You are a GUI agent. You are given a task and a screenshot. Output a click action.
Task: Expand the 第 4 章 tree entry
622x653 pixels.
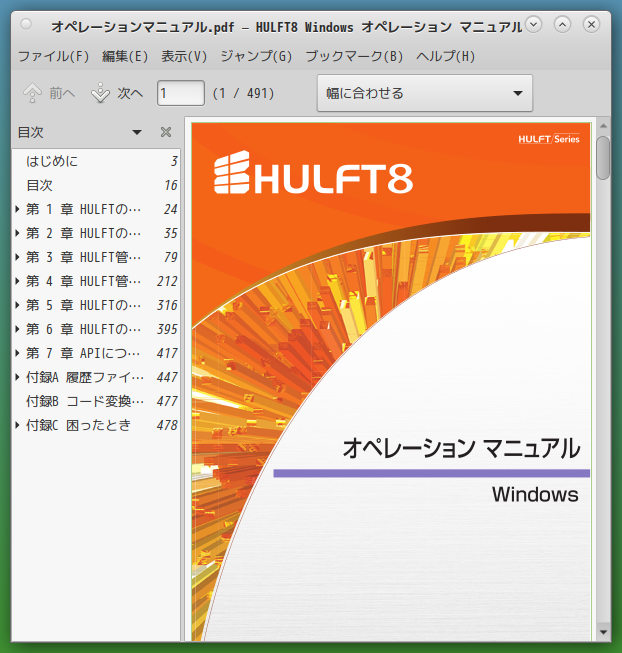click(17, 281)
